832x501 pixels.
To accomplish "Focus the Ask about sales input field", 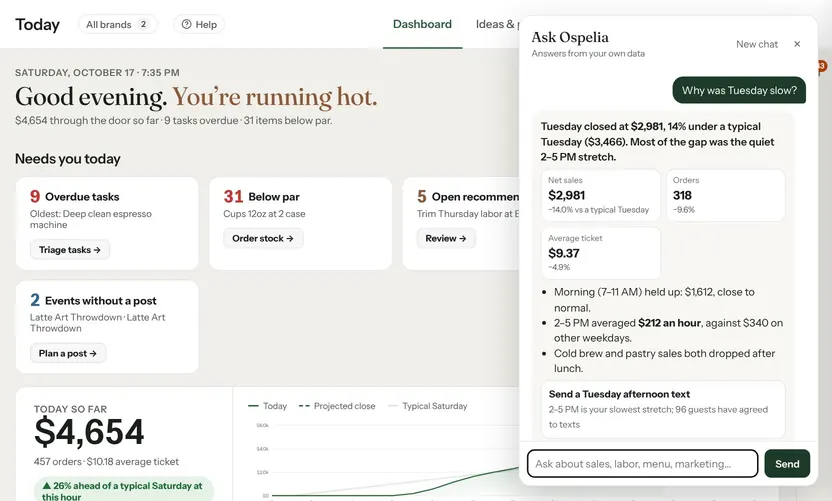I will 642,464.
